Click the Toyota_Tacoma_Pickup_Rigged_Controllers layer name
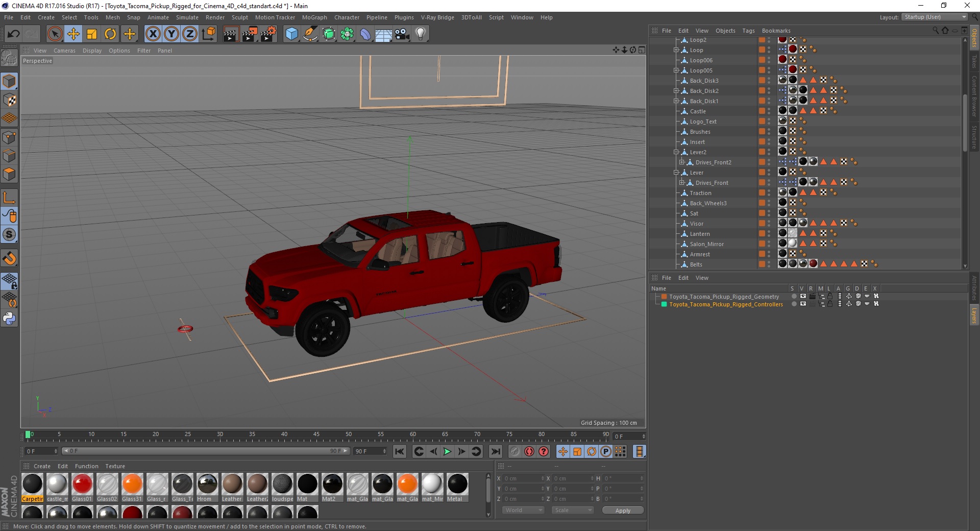Screen dimensions: 980x531 point(726,304)
